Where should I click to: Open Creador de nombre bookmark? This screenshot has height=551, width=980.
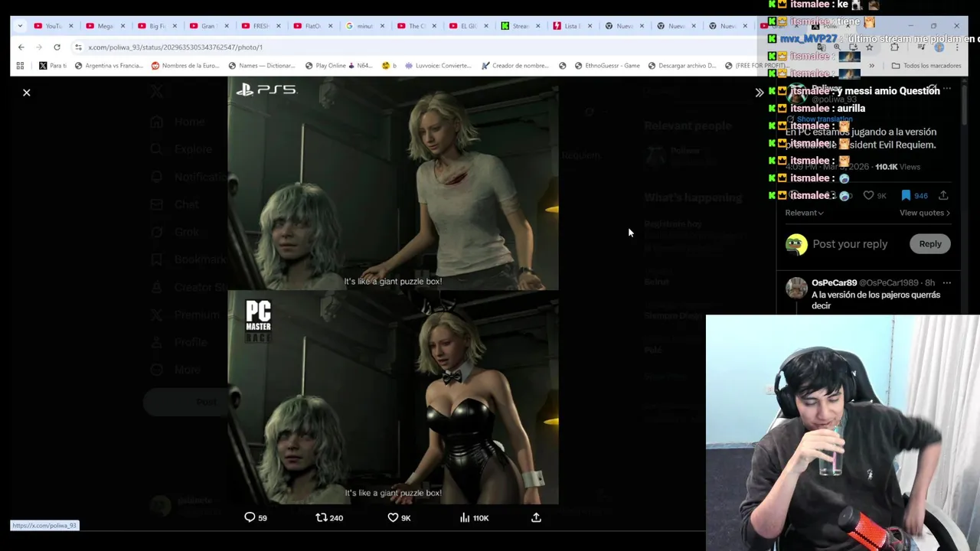[x=514, y=66]
